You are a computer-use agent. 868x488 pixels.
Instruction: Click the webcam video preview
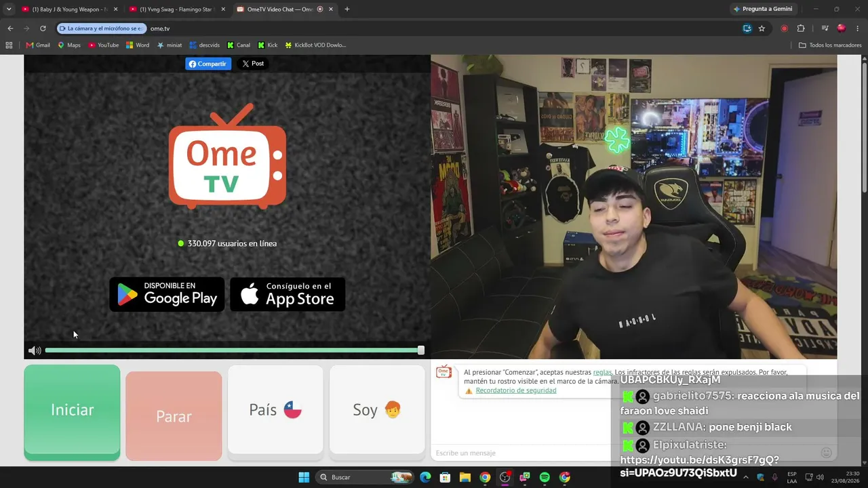coord(633,207)
